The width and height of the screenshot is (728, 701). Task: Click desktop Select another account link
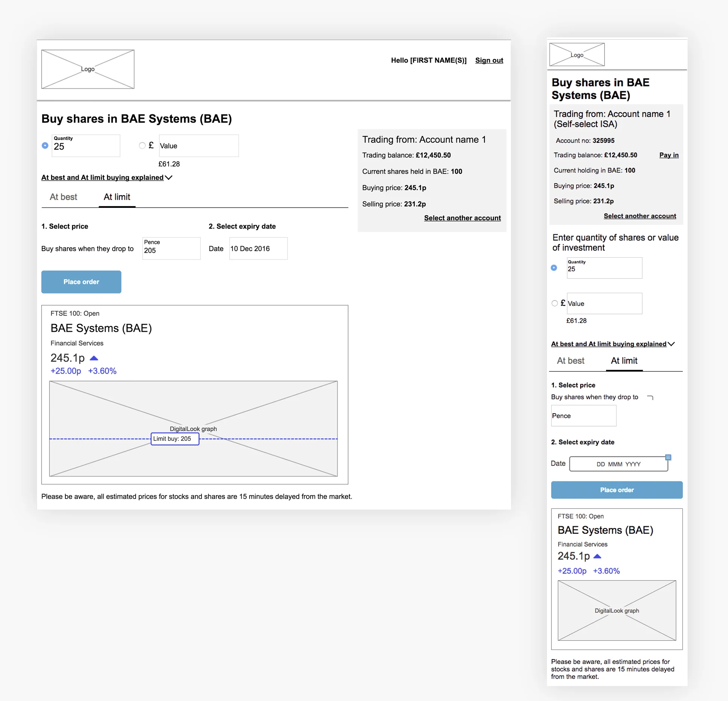click(462, 218)
